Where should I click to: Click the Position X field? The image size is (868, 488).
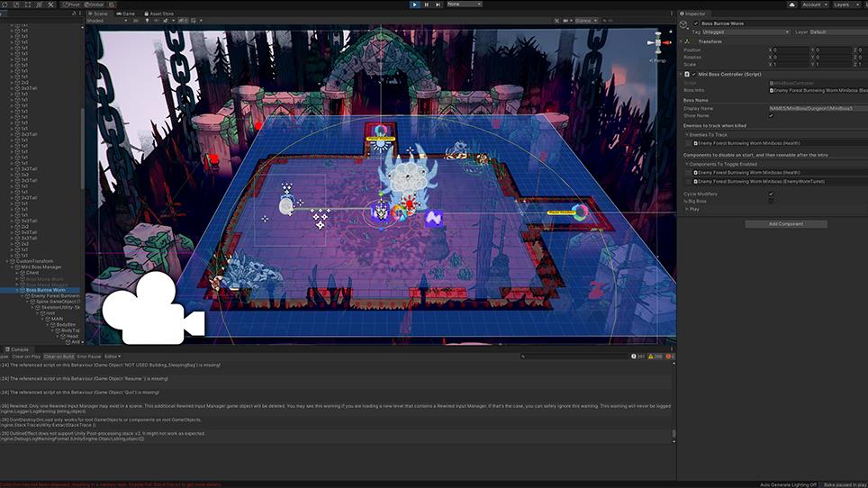(x=791, y=50)
